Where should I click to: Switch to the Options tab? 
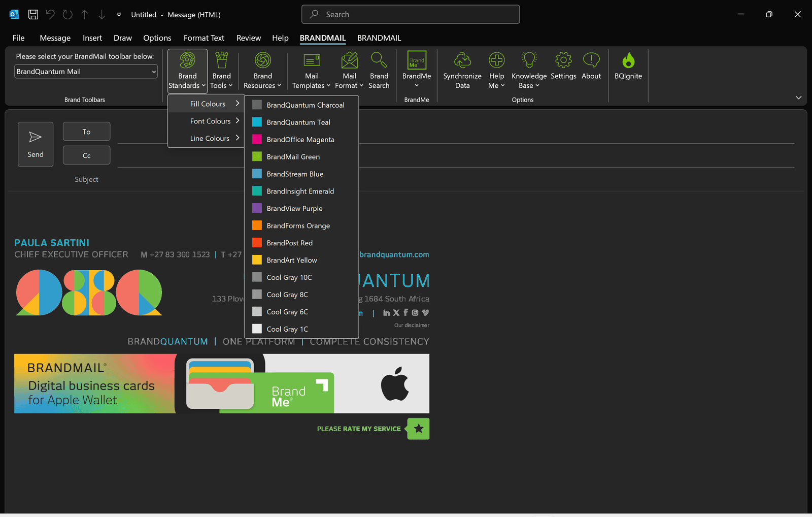[x=157, y=38]
